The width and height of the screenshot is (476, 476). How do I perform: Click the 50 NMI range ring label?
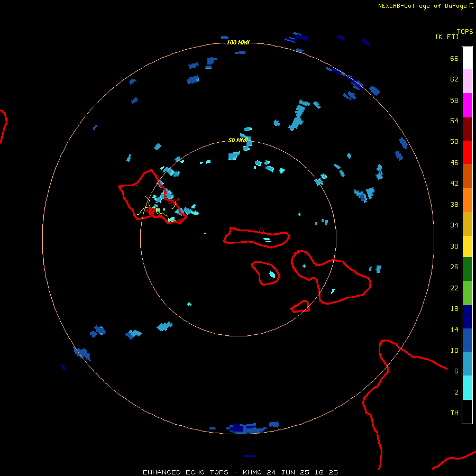(x=239, y=140)
